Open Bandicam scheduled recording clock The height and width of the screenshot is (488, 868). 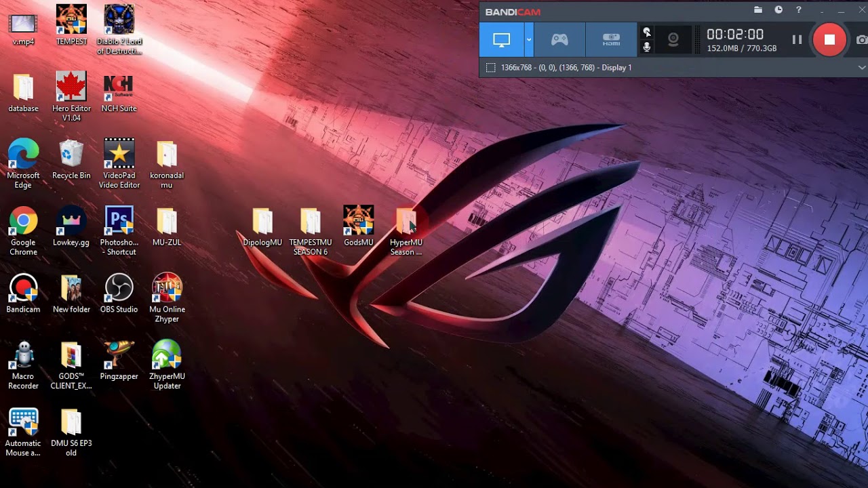[778, 10]
